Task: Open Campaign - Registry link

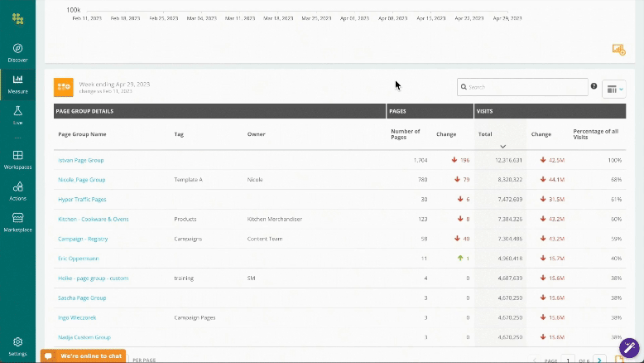Action: (x=83, y=239)
